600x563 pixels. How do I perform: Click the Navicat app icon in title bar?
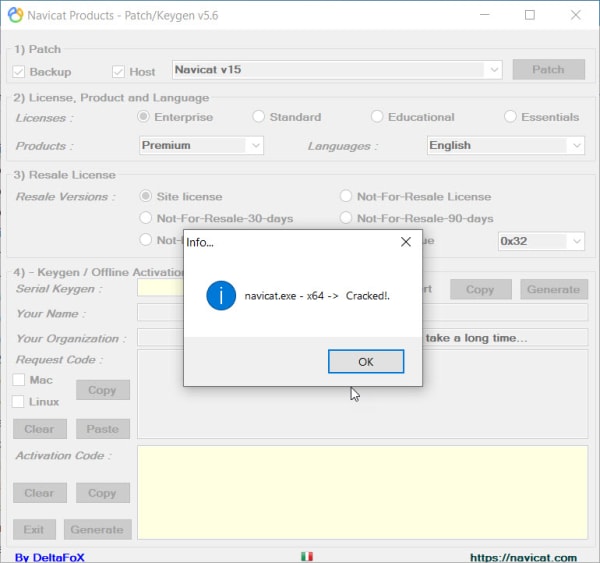(x=15, y=15)
